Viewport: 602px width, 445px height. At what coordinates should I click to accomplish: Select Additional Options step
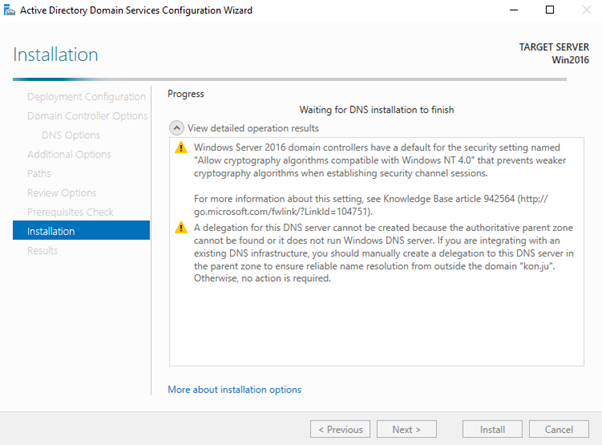point(69,154)
